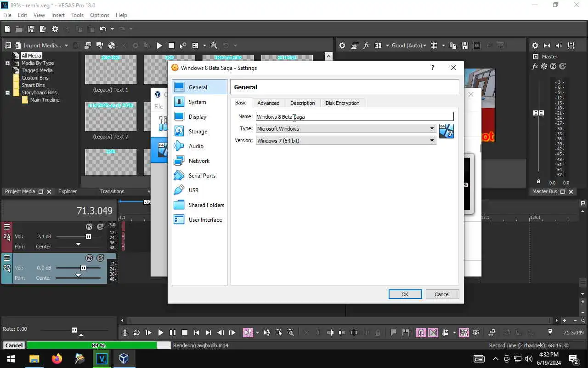Start preview in Project Media toolbar

pyautogui.click(x=159, y=46)
